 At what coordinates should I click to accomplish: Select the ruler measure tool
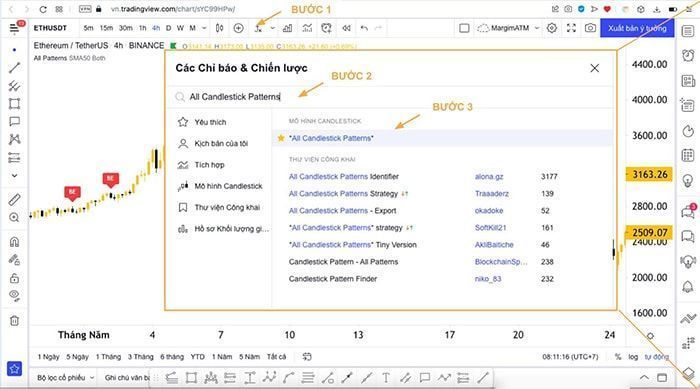tap(14, 200)
